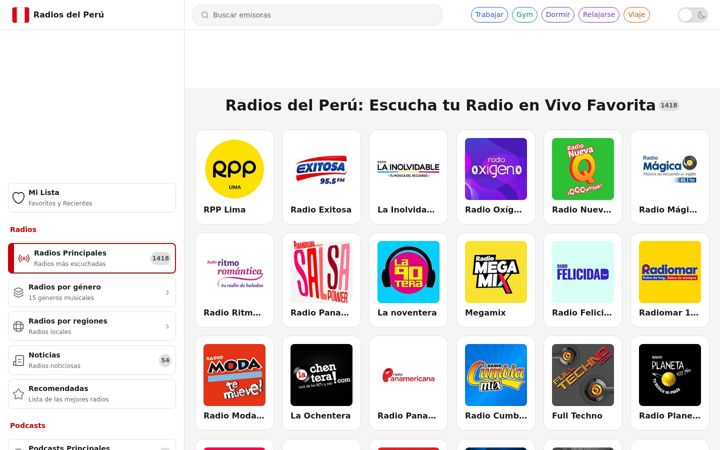
Task: Open Recomendadas list of best radios
Action: (x=92, y=394)
